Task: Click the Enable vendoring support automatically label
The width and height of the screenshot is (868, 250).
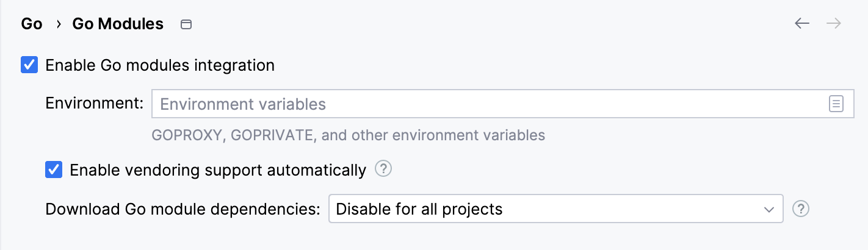Action: (218, 170)
